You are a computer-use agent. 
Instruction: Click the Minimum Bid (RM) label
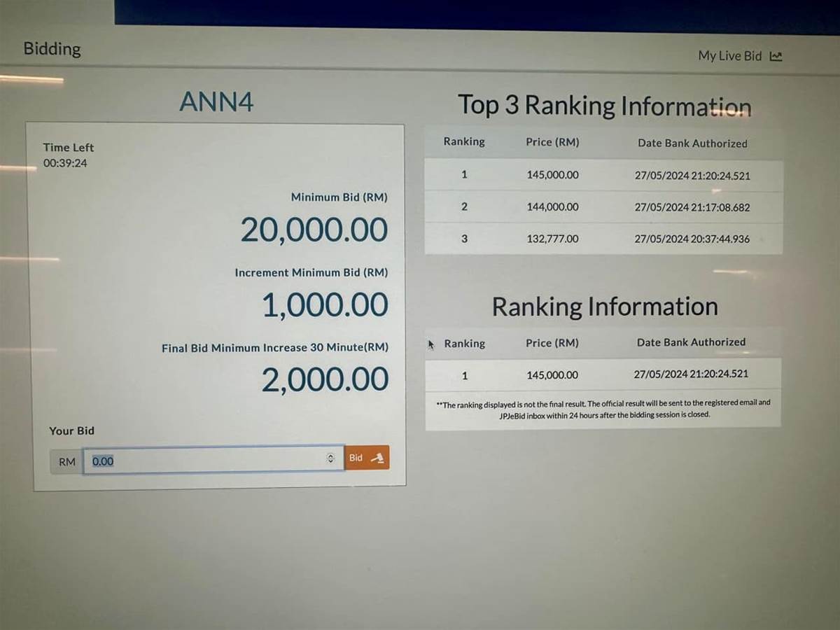pos(339,197)
